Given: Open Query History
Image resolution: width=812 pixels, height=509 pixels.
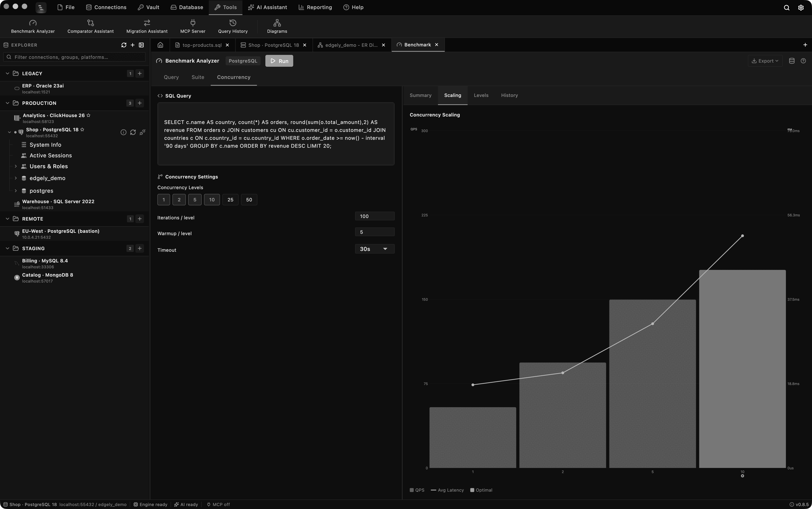Looking at the screenshot, I should (233, 26).
